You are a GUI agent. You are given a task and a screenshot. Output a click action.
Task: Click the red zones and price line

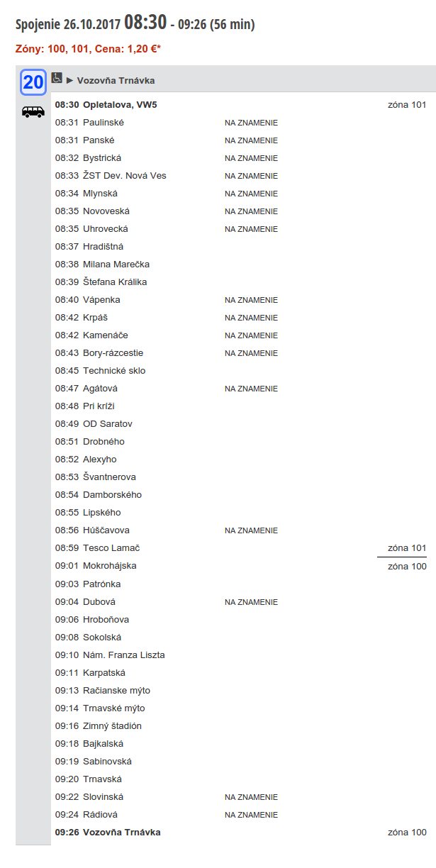[88, 49]
